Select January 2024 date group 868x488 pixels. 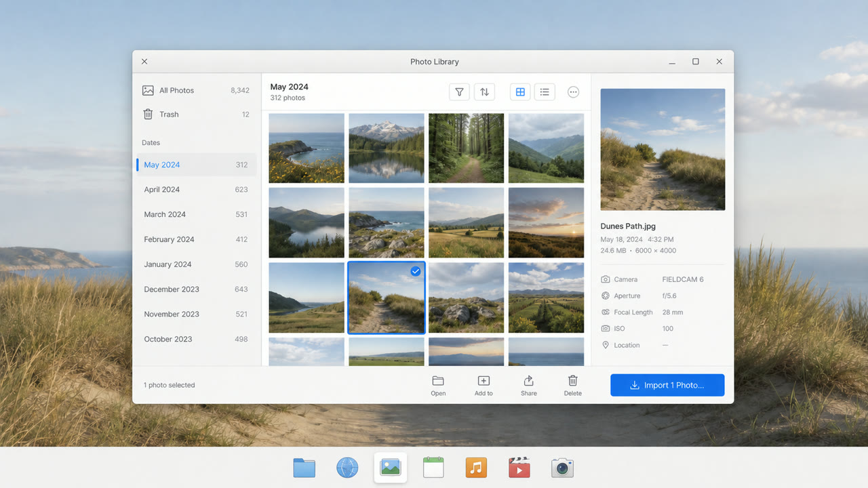(197, 264)
